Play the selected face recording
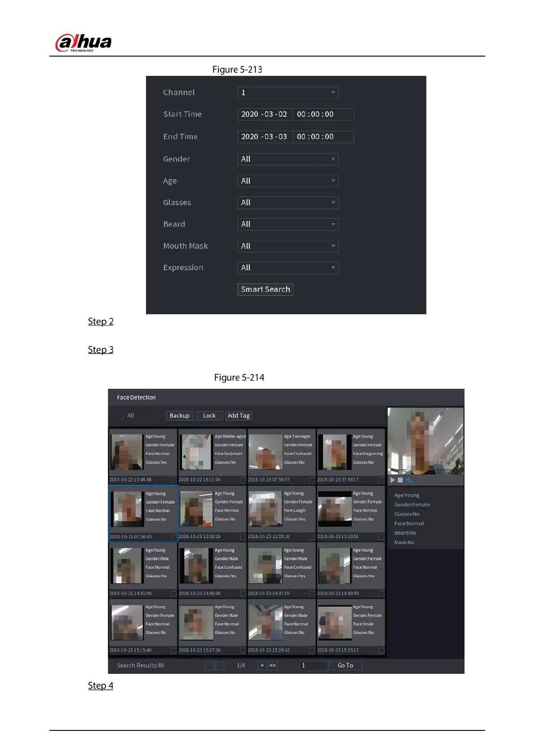Viewport: 535px width, 756px height. [393, 480]
